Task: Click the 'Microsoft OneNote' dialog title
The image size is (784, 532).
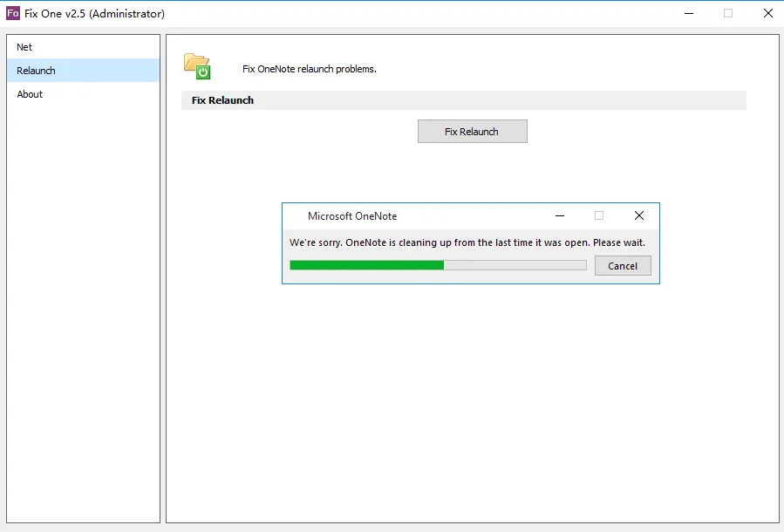Action: point(352,216)
